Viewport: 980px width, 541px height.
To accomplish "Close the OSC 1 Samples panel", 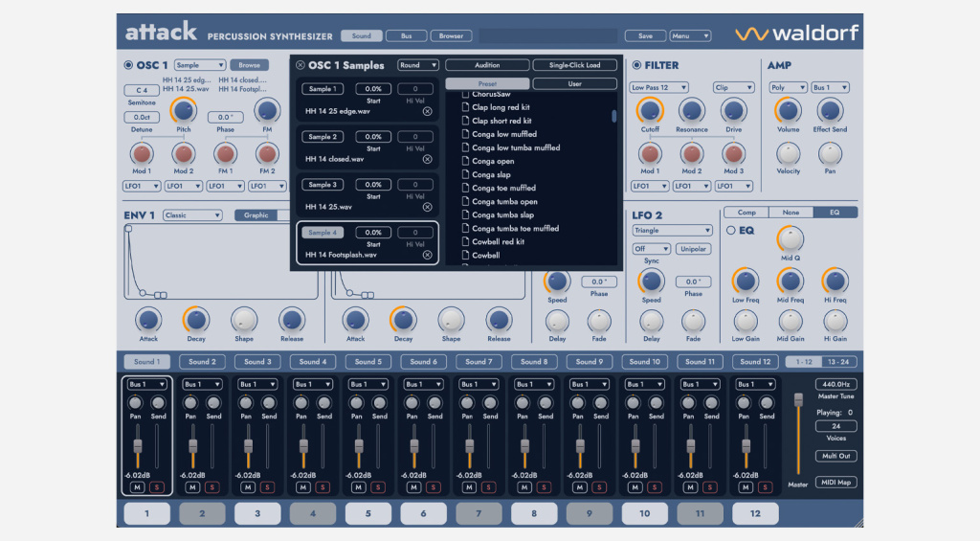I will click(301, 65).
